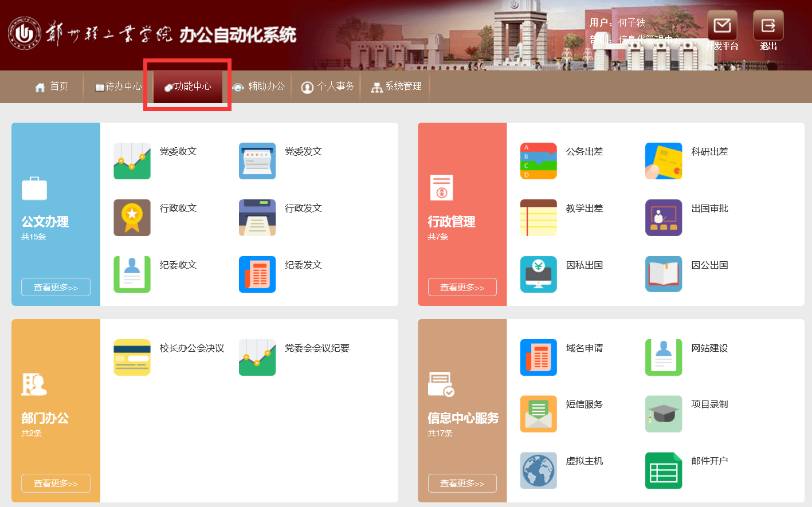Expand 查看更多 in the 行政管理 panel
Viewport: 812px width, 507px height.
click(x=462, y=287)
